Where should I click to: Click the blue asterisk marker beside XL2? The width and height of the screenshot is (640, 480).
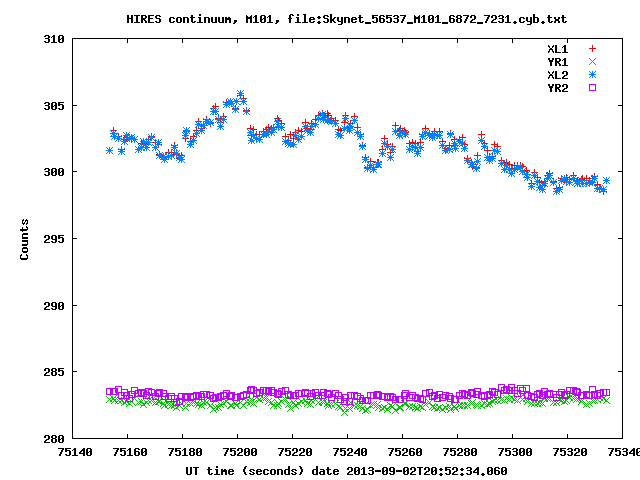pyautogui.click(x=592, y=75)
